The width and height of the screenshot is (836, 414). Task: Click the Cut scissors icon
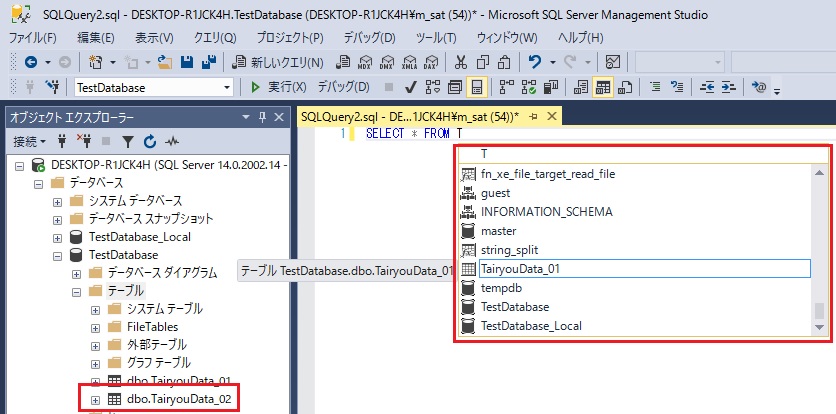461,62
